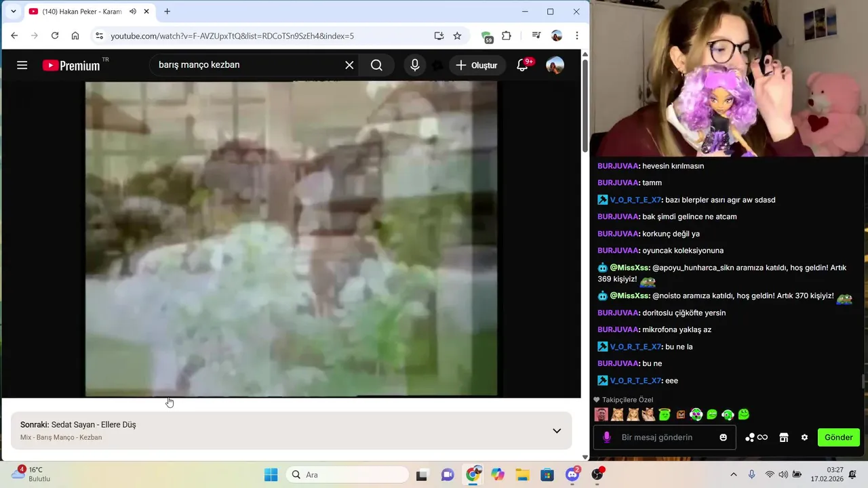Install app icon in address bar
868x488 pixels.
tap(439, 36)
